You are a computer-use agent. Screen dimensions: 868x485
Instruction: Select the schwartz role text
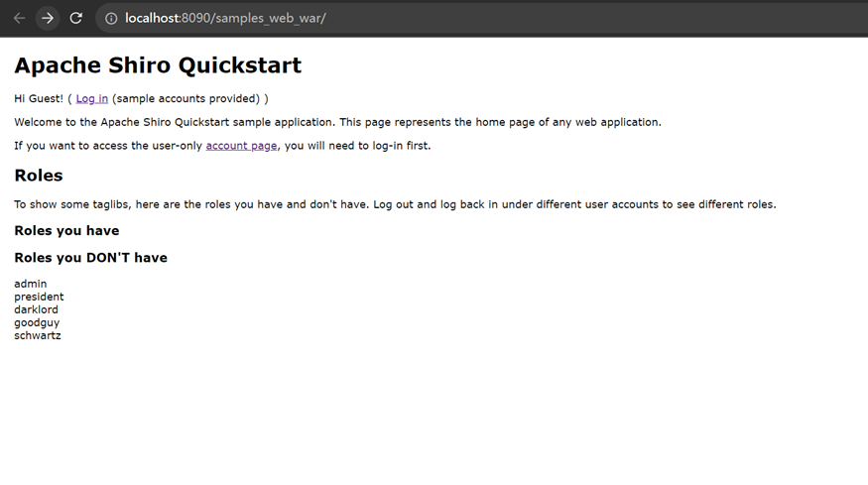pos(38,335)
